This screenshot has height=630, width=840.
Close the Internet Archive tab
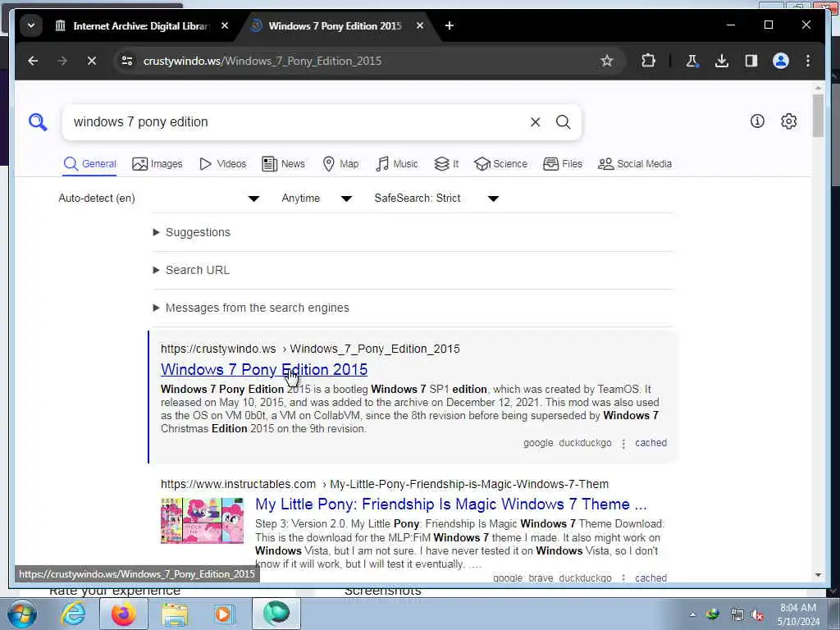[x=225, y=25]
